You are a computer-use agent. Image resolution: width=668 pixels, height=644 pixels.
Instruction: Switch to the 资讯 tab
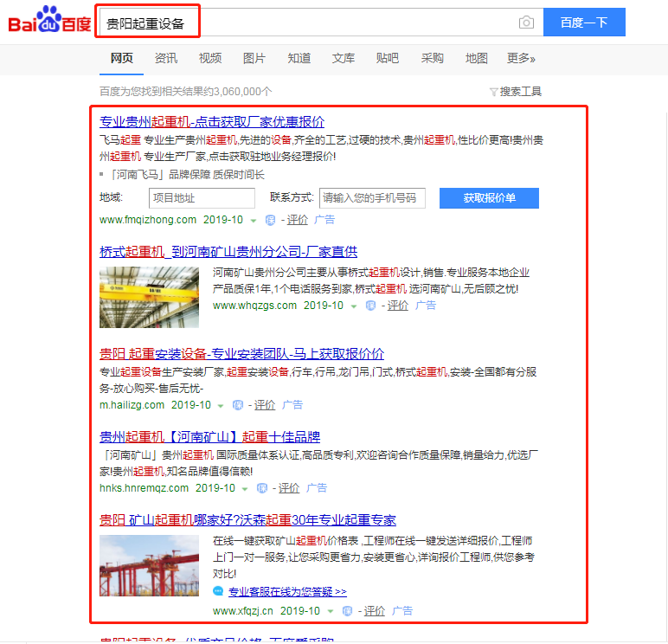pos(166,58)
